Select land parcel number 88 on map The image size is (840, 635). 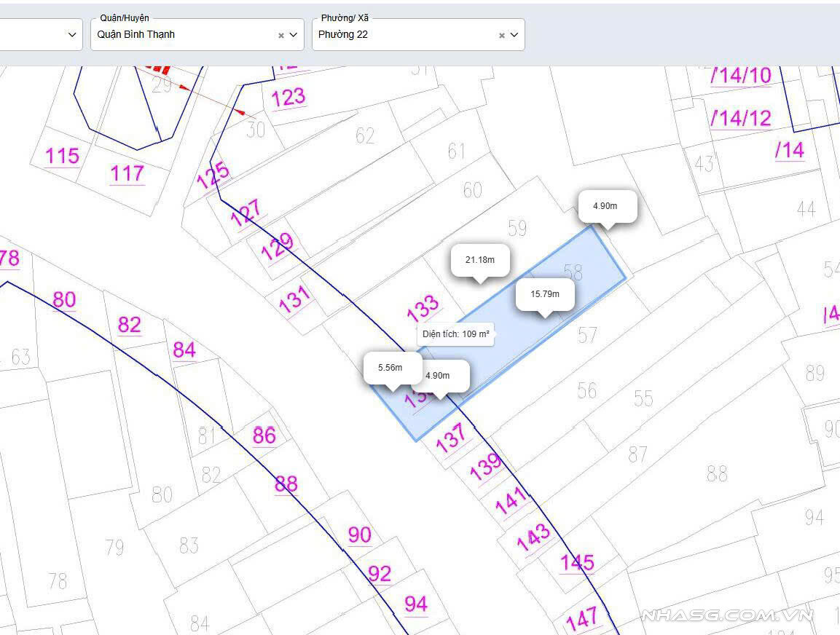(x=717, y=474)
